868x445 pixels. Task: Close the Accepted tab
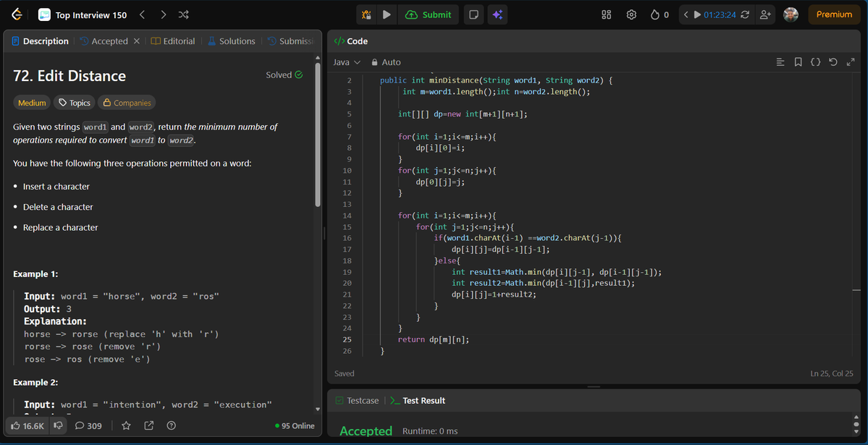click(137, 41)
